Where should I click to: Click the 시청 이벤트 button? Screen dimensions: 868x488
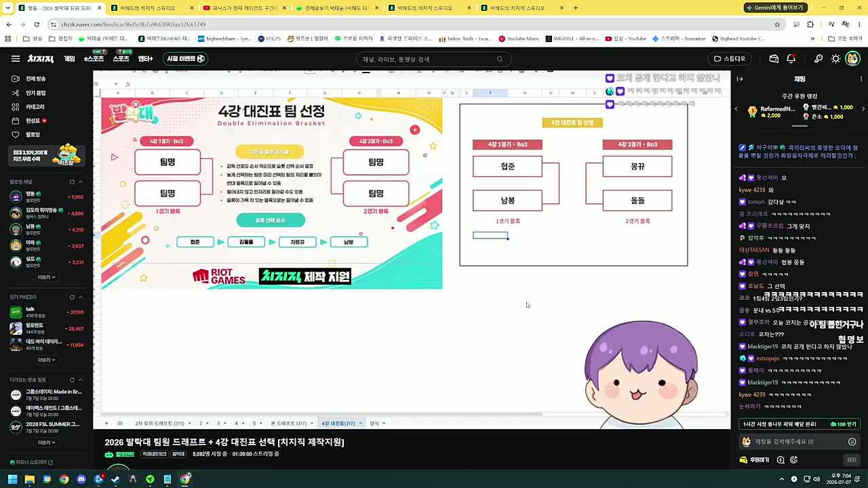point(186,59)
